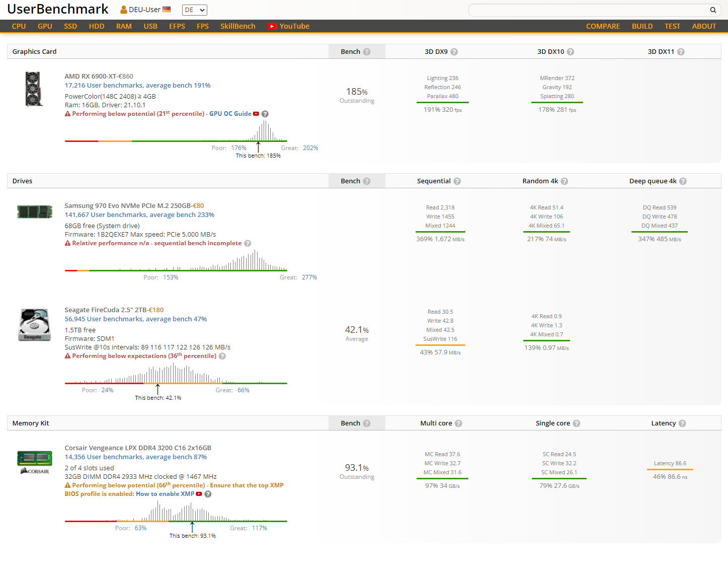
Task: Click the Seagate Poor 24% value
Action: 107,390
